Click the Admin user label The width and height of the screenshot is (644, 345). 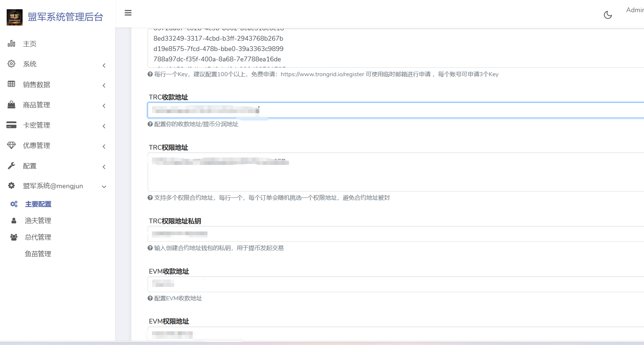[634, 10]
